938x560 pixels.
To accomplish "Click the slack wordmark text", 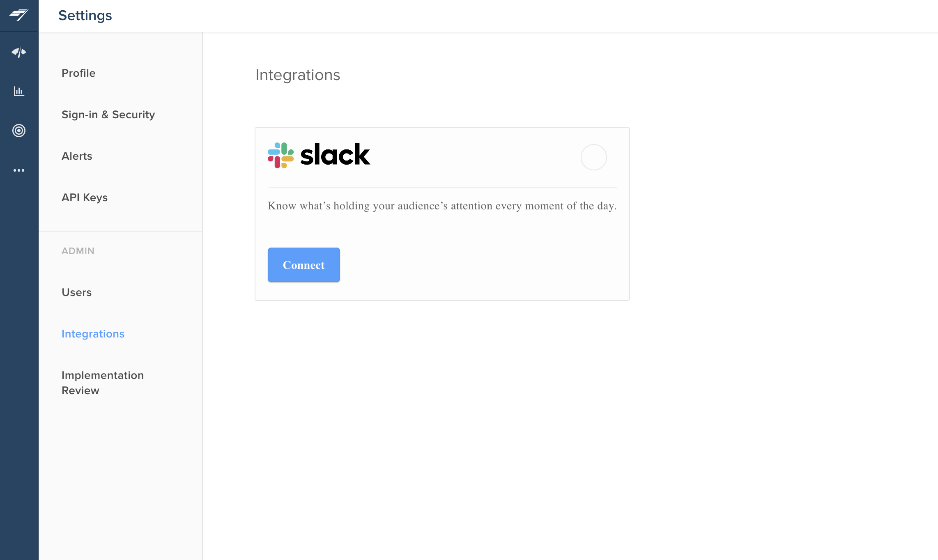I will (x=335, y=155).
